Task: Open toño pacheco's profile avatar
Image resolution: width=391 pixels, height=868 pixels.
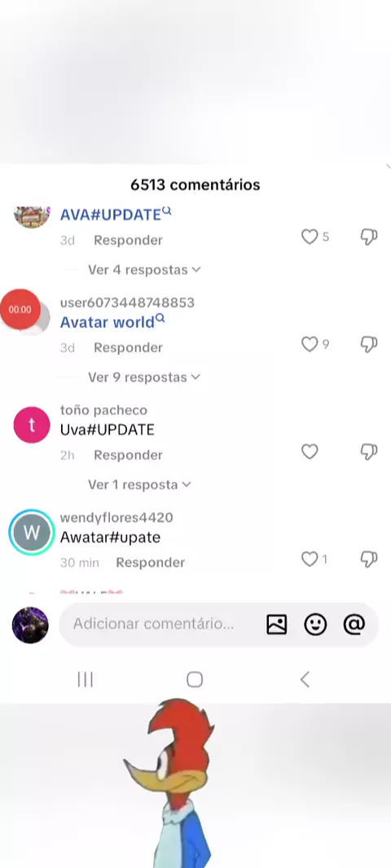Action: coord(32,424)
